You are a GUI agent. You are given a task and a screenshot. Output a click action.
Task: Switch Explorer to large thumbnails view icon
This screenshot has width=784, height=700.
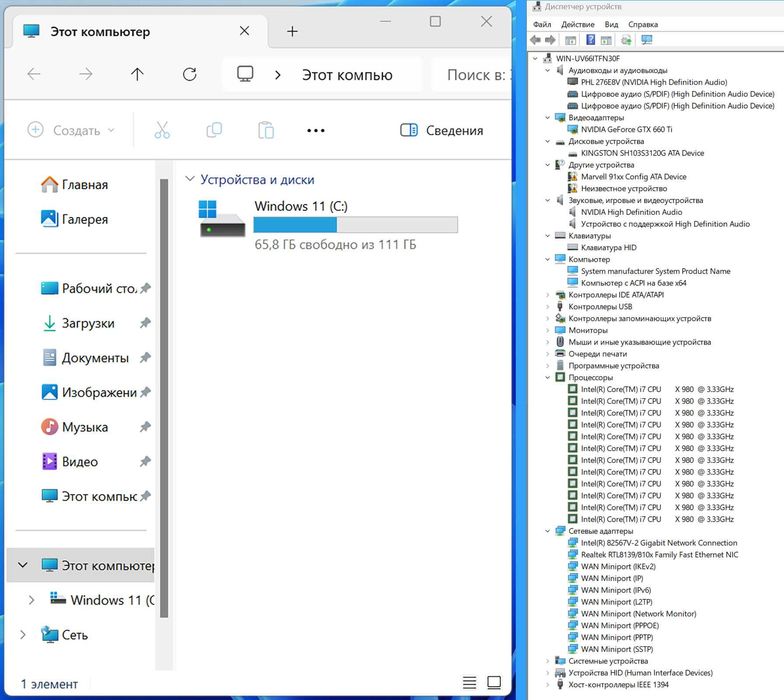point(494,682)
